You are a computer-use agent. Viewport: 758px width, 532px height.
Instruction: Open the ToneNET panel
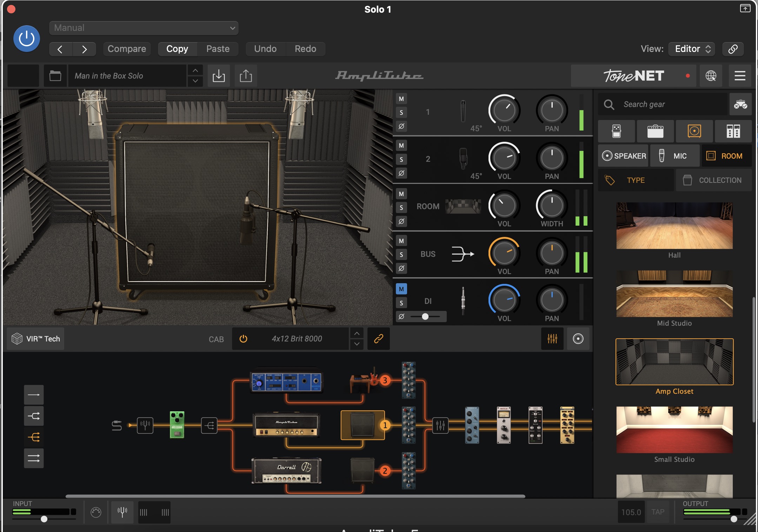click(x=633, y=76)
